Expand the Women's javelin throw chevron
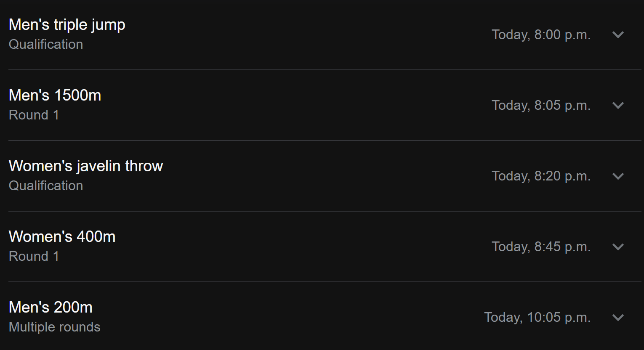The width and height of the screenshot is (644, 350). click(x=618, y=176)
